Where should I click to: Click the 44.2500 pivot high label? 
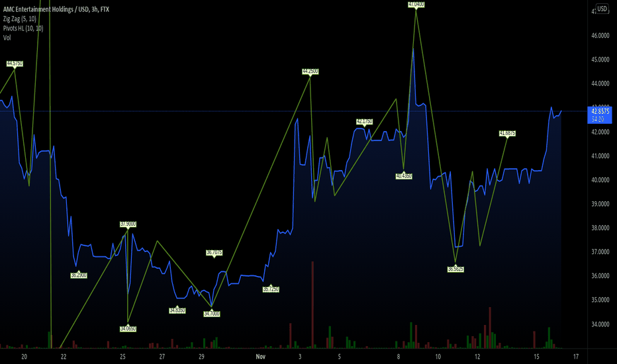(310, 71)
